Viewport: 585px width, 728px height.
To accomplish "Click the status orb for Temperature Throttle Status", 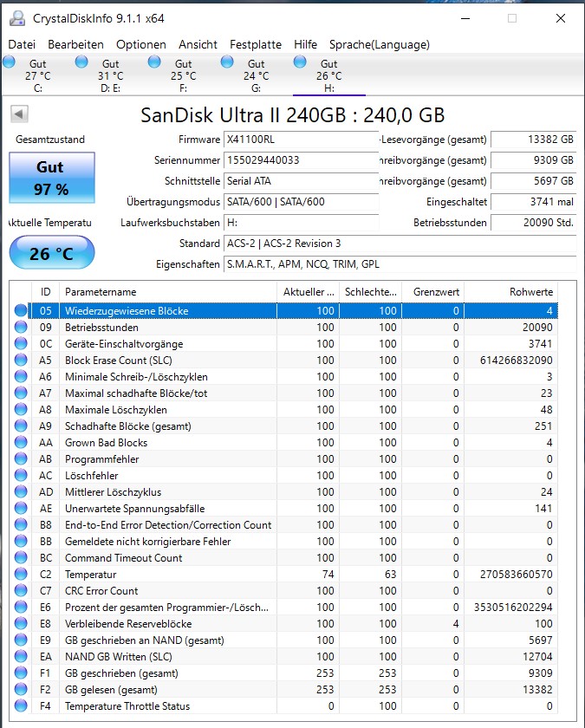I will point(21,705).
